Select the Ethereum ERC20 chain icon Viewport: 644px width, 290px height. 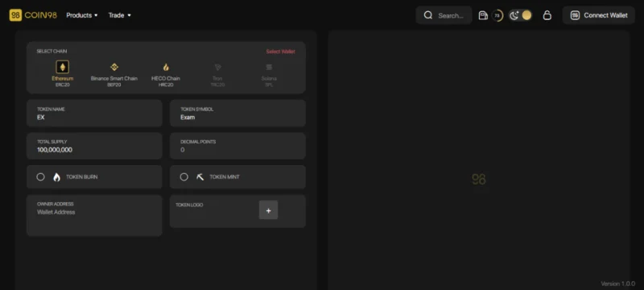point(63,67)
